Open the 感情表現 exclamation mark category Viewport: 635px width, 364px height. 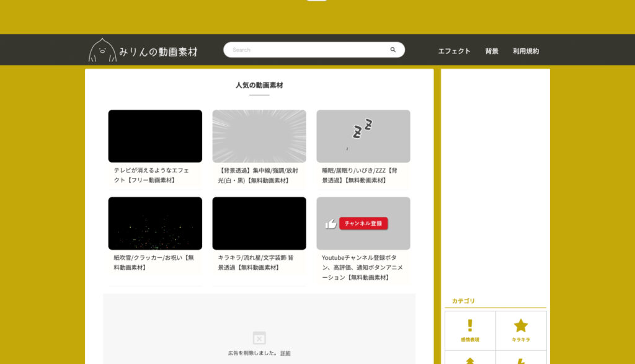(x=470, y=331)
